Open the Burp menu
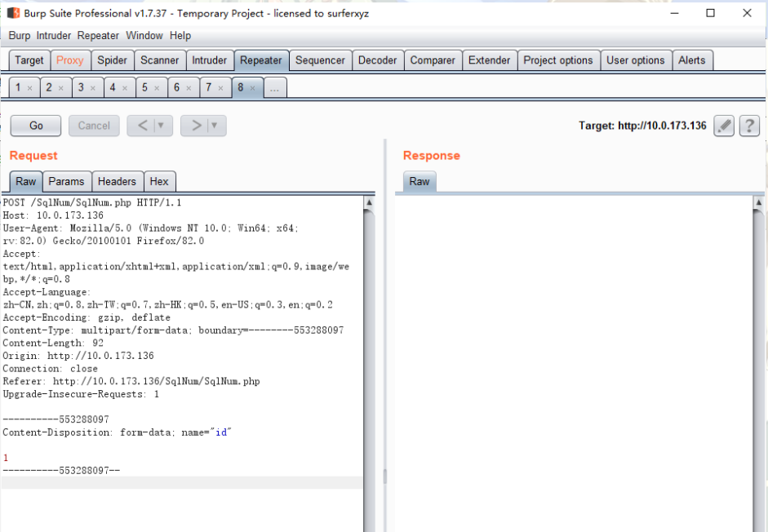The width and height of the screenshot is (768, 532). click(x=20, y=36)
